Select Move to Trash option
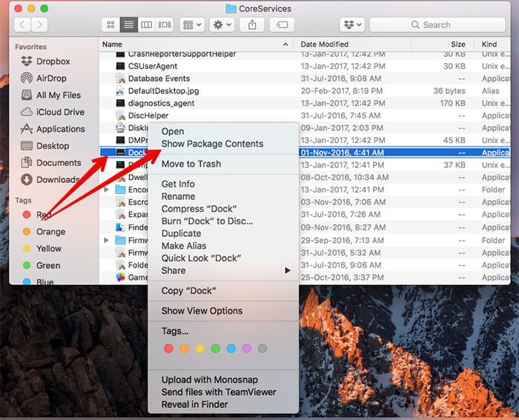The width and height of the screenshot is (519, 420). [x=191, y=164]
